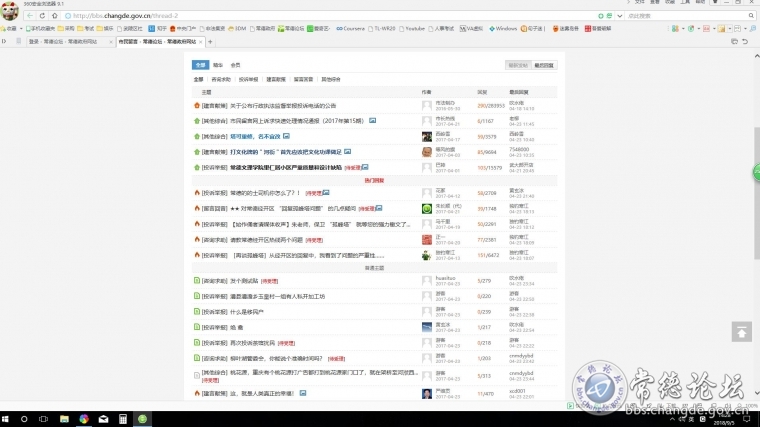The height and width of the screenshot is (427, 760).
Task: Click the undo-close-tab arrow icon right of tab bar
Action: (x=745, y=42)
